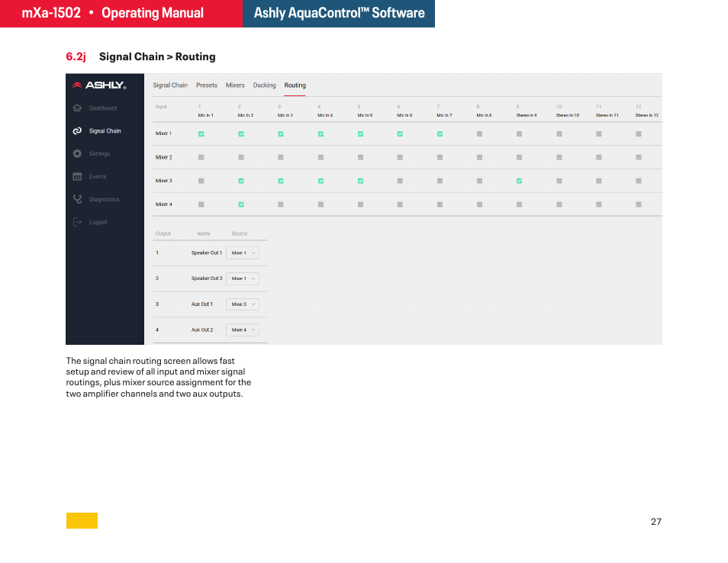
Task: Enable Mixer 2 Mic In 1 routing
Action: 201,158
